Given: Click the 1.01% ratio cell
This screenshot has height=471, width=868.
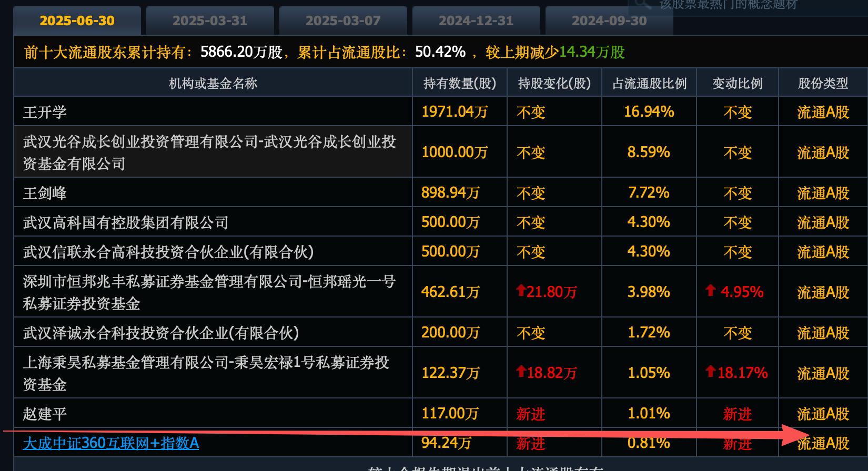Looking at the screenshot, I should point(649,414).
